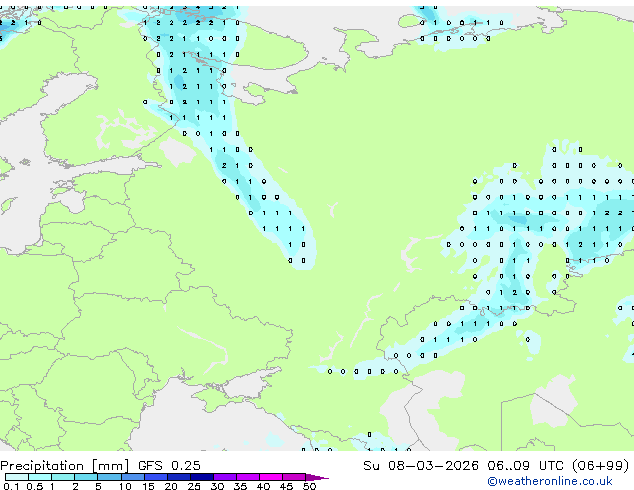Click the purple arrow above 50 mm
The width and height of the screenshot is (634, 490).
(317, 477)
